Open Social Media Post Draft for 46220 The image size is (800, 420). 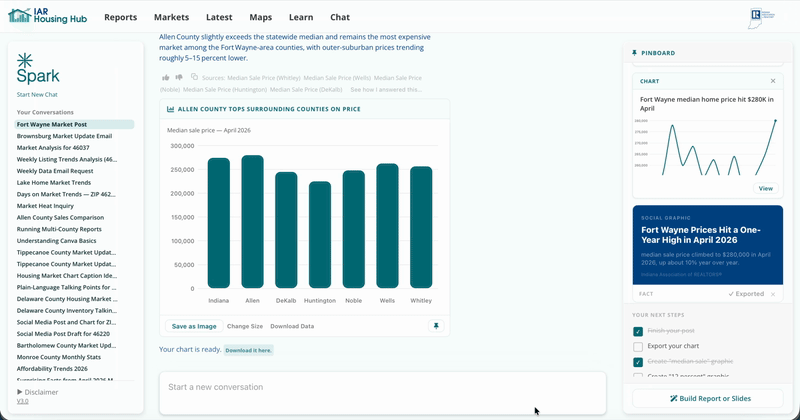coord(63,334)
